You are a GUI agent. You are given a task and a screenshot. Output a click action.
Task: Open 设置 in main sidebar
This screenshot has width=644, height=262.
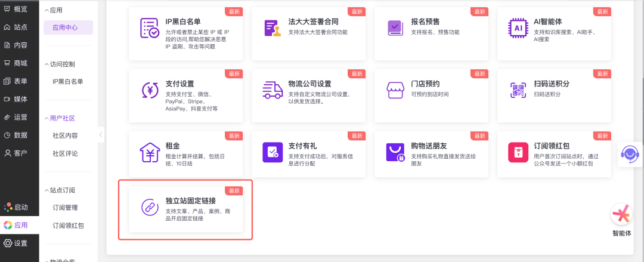16,243
